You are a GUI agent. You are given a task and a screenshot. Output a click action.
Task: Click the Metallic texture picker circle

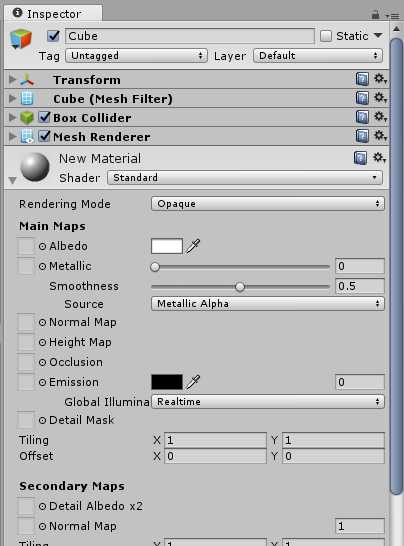point(42,267)
